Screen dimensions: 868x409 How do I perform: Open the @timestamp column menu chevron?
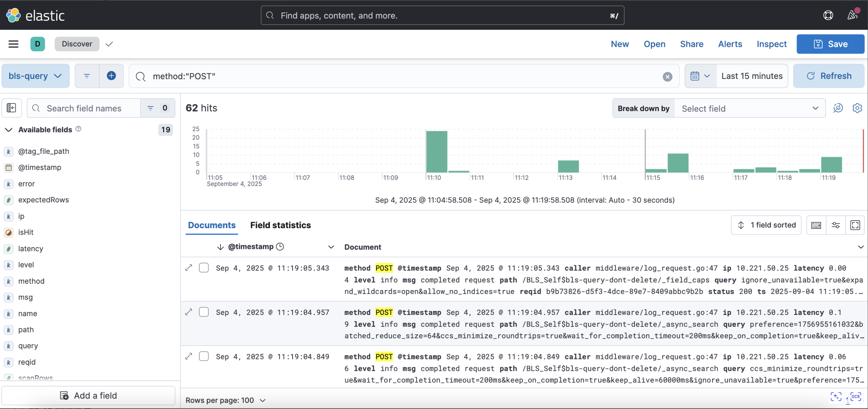331,247
